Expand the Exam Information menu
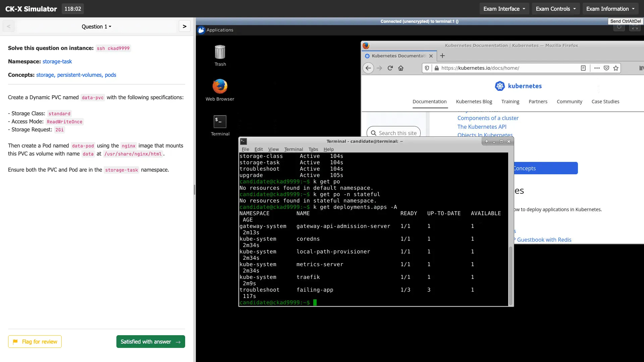Screen dimensions: 644x362 610,9
